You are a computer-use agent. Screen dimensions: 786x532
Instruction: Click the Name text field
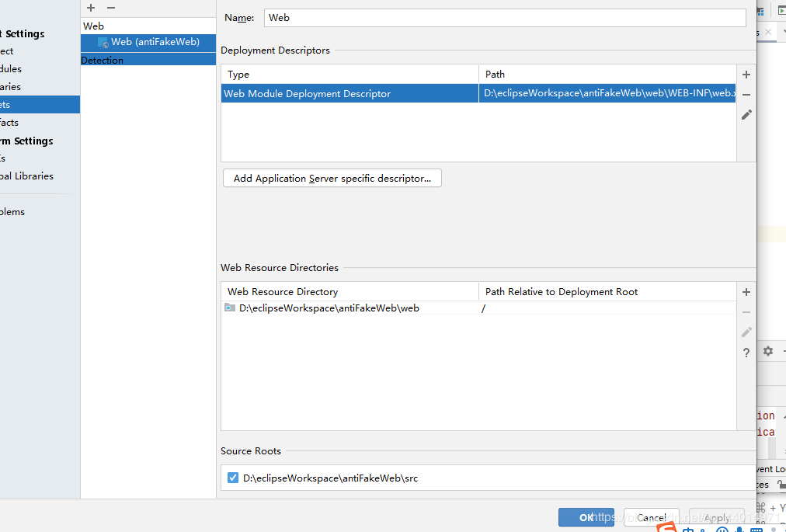coord(505,18)
